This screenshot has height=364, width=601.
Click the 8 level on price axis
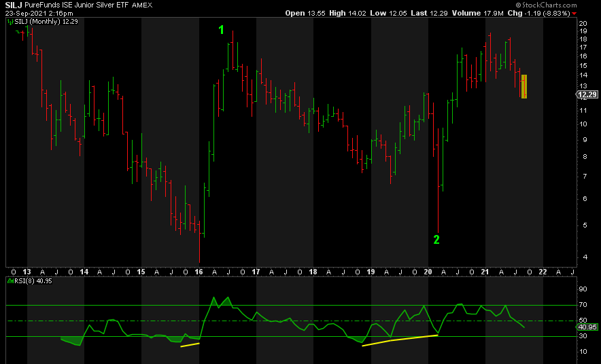pyautogui.click(x=585, y=157)
